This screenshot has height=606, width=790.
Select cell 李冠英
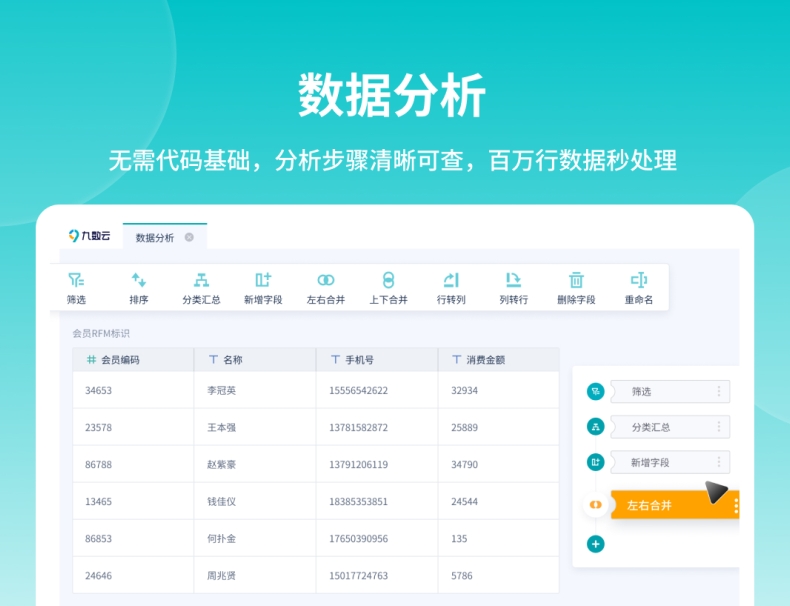click(x=255, y=390)
